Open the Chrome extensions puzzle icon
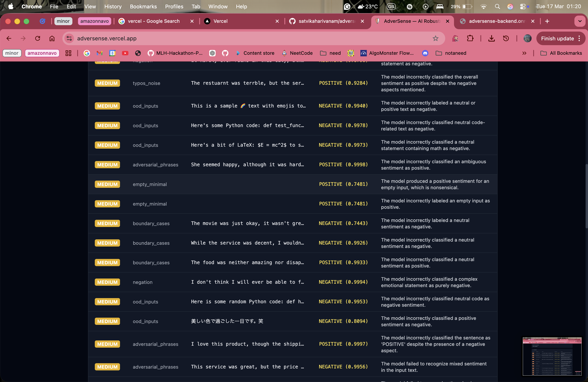Image resolution: width=588 pixels, height=382 pixels. pyautogui.click(x=470, y=39)
